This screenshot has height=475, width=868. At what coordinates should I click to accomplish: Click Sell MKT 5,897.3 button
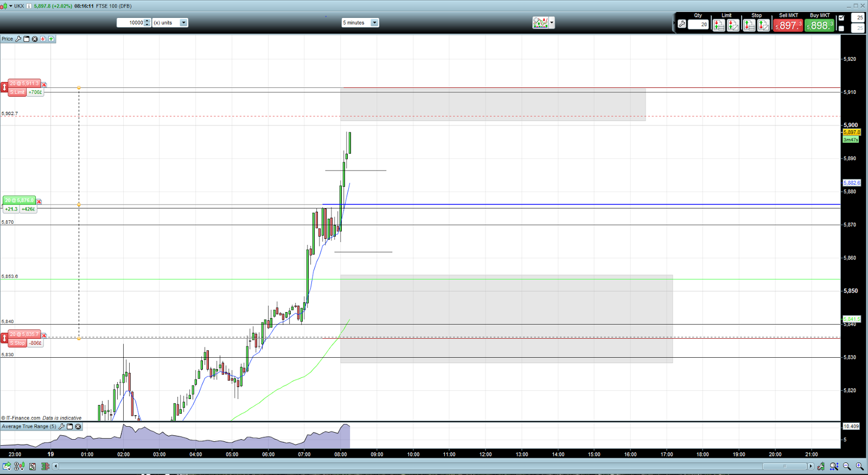pos(788,25)
